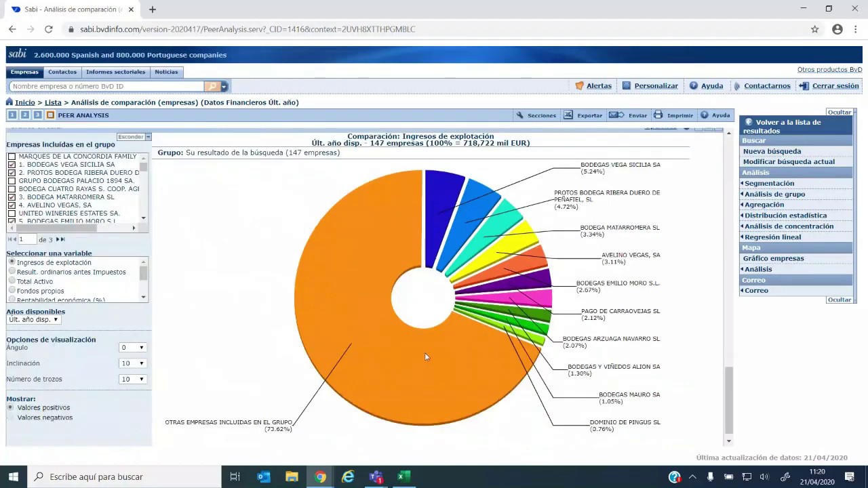The image size is (868, 488).
Task: Click the Imprimir printer icon
Action: pyautogui.click(x=658, y=115)
